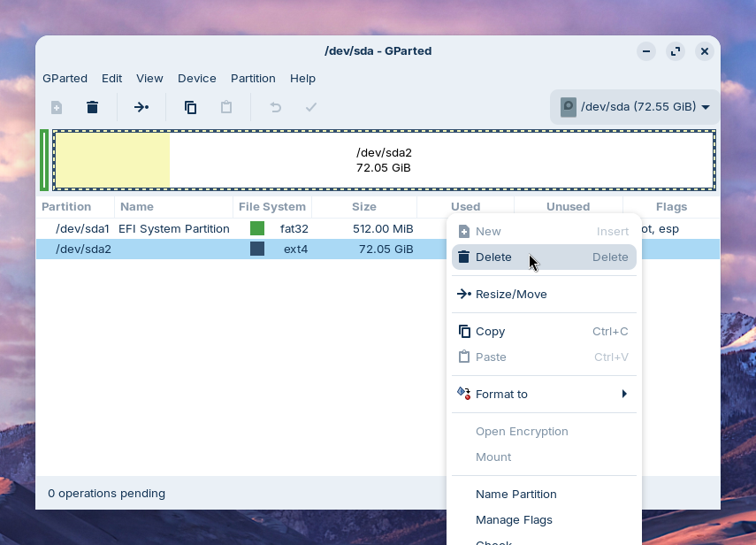Viewport: 756px width, 545px height.
Task: Open the Help menu
Action: click(302, 78)
